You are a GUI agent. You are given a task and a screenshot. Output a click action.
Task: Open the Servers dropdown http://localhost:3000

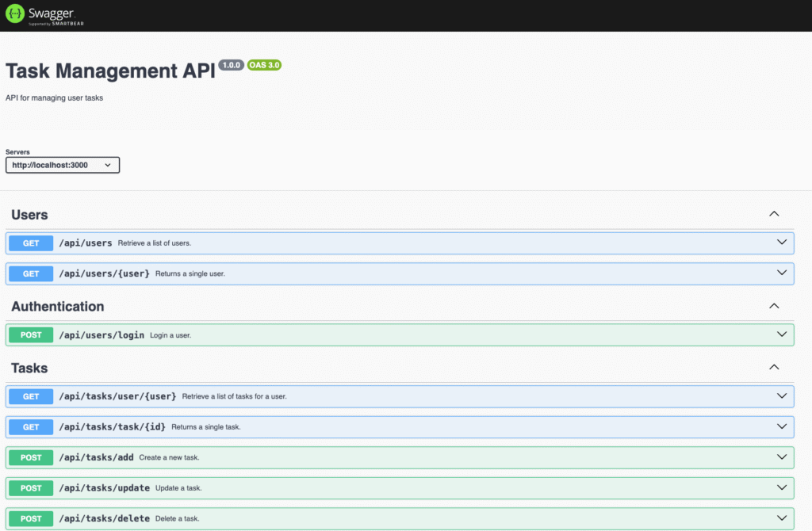[x=63, y=165]
